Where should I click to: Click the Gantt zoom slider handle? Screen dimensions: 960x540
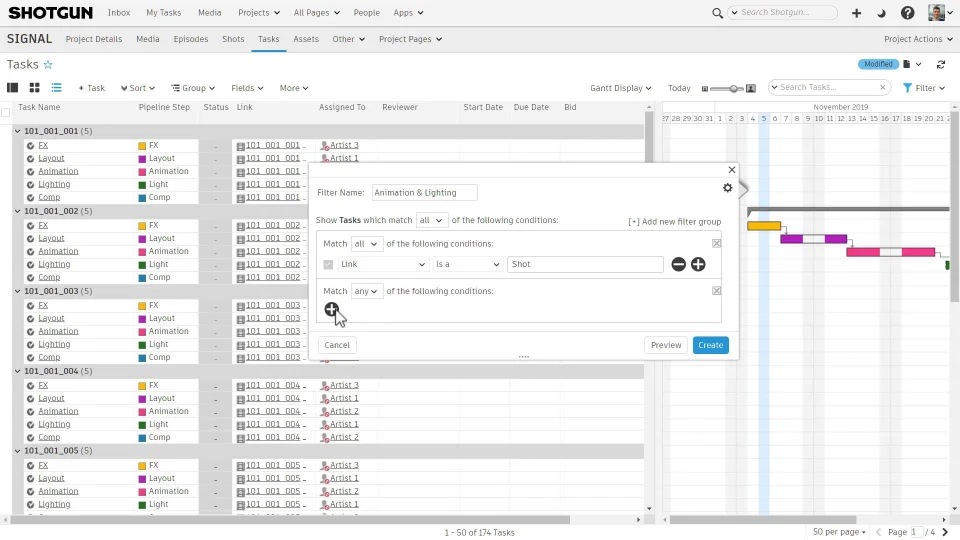733,89
